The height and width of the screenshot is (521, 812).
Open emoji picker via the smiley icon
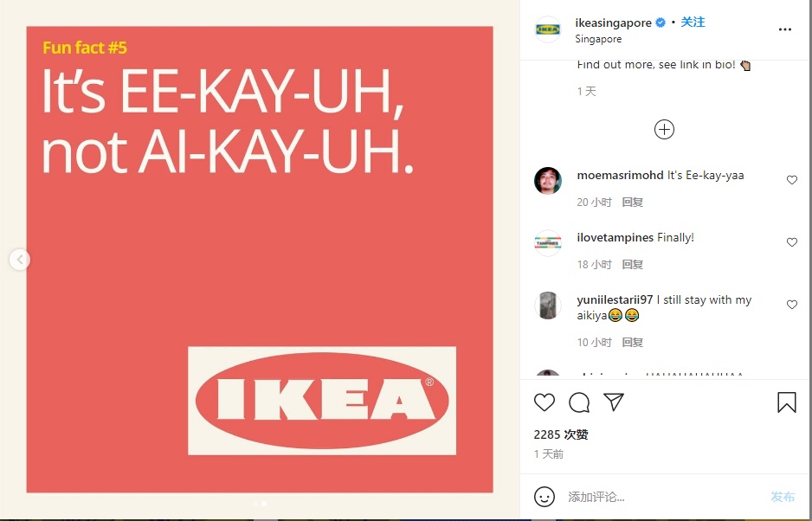(x=544, y=497)
